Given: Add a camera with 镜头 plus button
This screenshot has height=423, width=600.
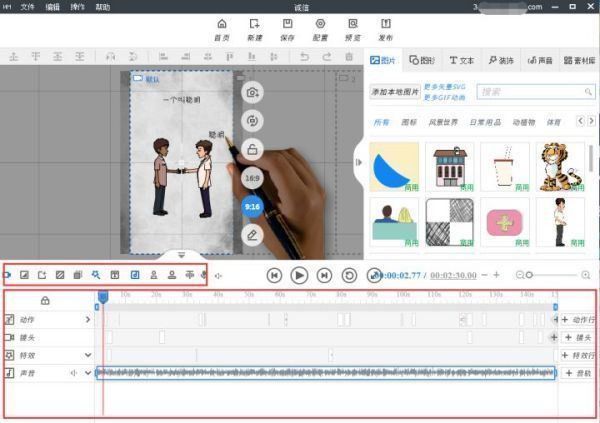Looking at the screenshot, I should click(578, 338).
